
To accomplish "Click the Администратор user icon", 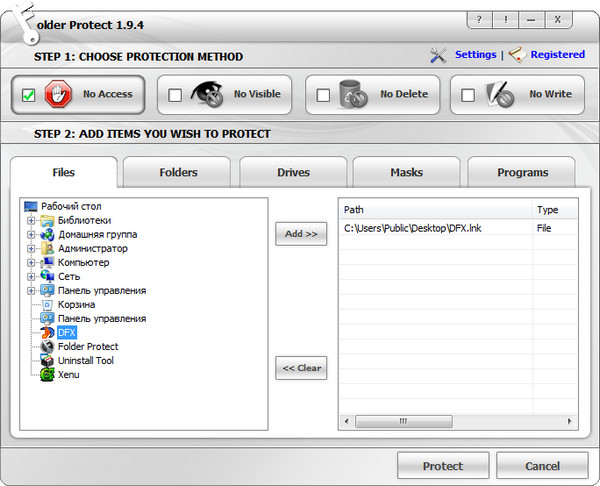I will tap(47, 248).
